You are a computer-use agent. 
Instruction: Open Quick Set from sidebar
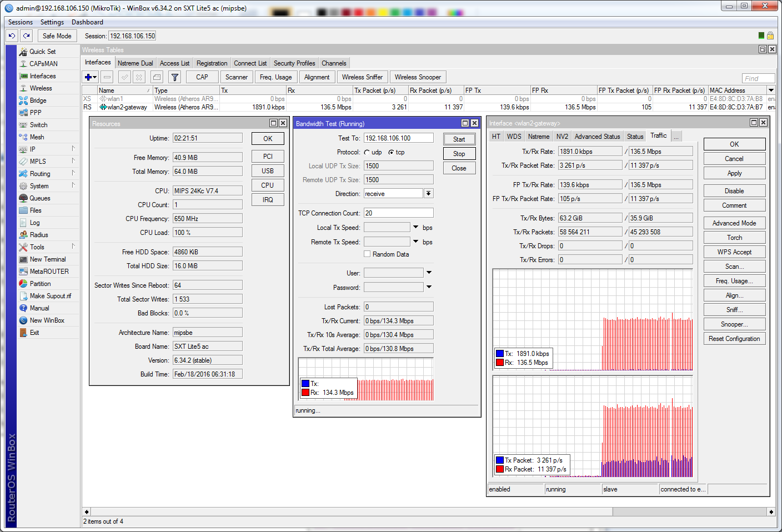point(42,52)
